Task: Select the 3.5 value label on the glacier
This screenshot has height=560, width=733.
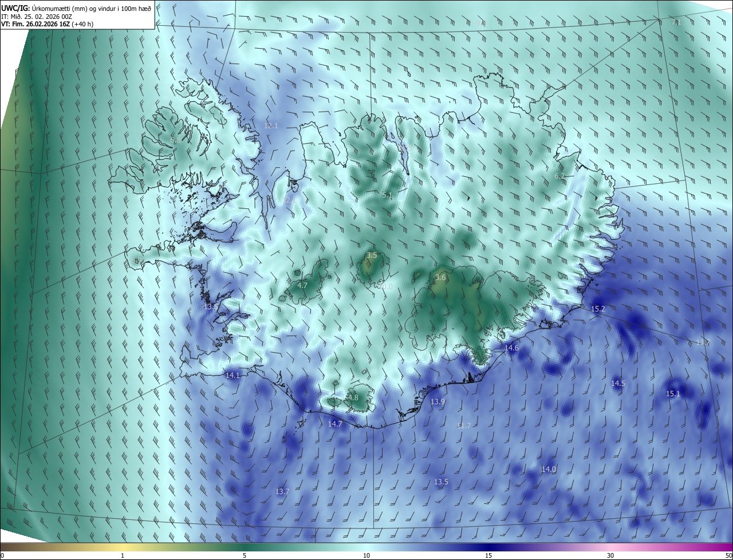Action: [x=372, y=255]
